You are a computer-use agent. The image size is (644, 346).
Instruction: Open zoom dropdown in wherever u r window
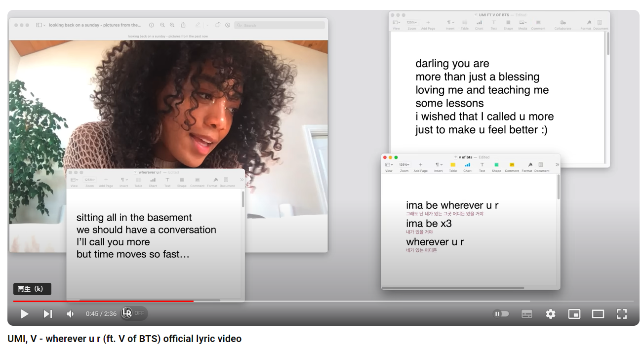point(89,182)
